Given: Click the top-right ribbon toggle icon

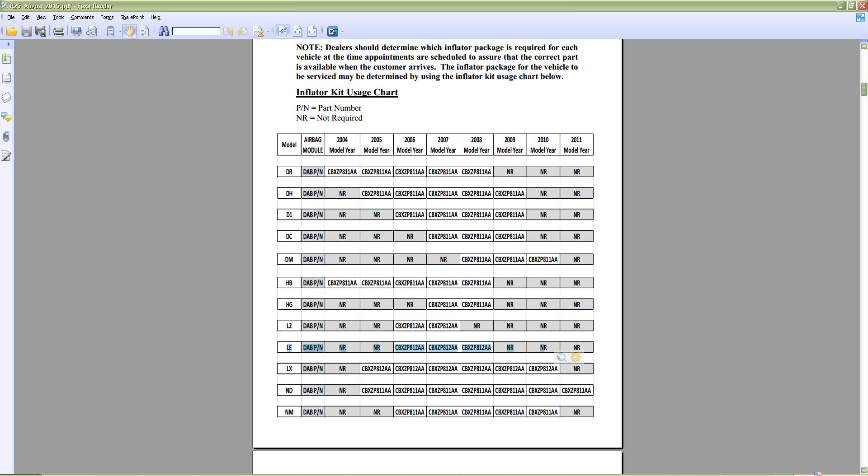Looking at the screenshot, I should pos(861,18).
